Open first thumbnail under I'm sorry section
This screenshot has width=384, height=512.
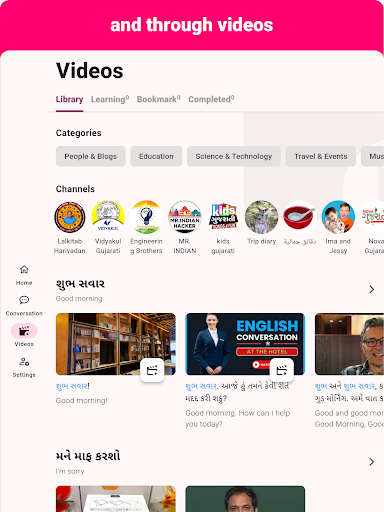tap(116, 499)
